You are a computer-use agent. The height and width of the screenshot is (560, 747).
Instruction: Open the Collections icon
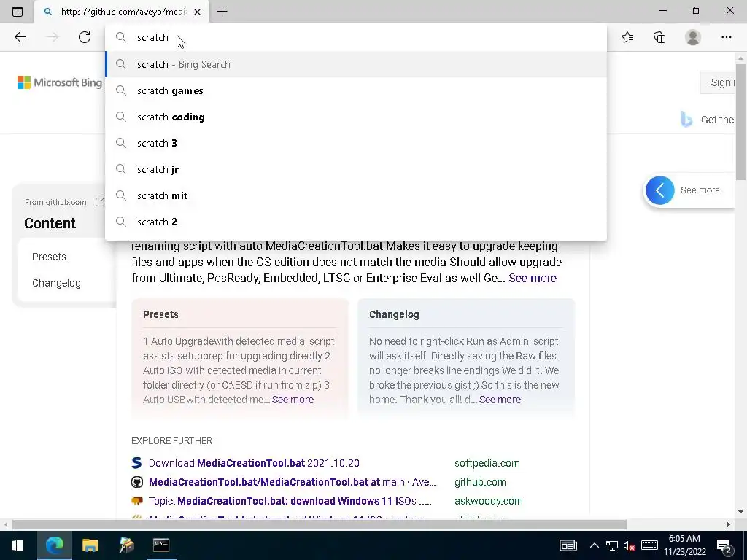(659, 37)
